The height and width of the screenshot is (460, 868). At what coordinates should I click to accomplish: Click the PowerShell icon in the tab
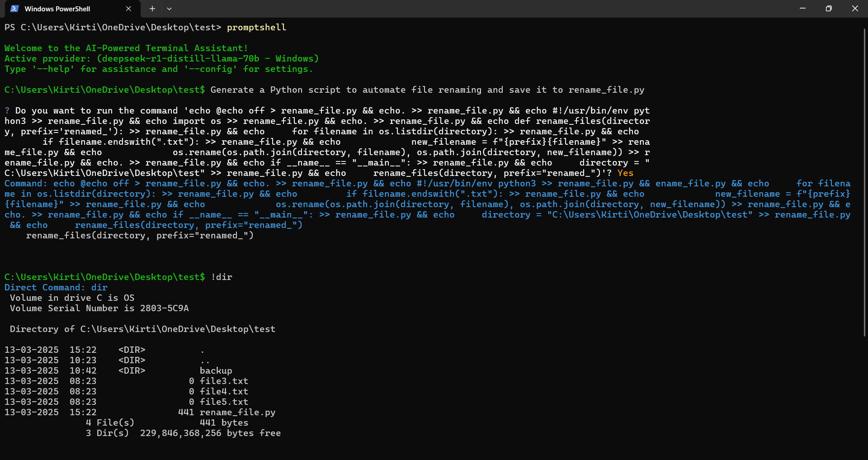pos(14,9)
